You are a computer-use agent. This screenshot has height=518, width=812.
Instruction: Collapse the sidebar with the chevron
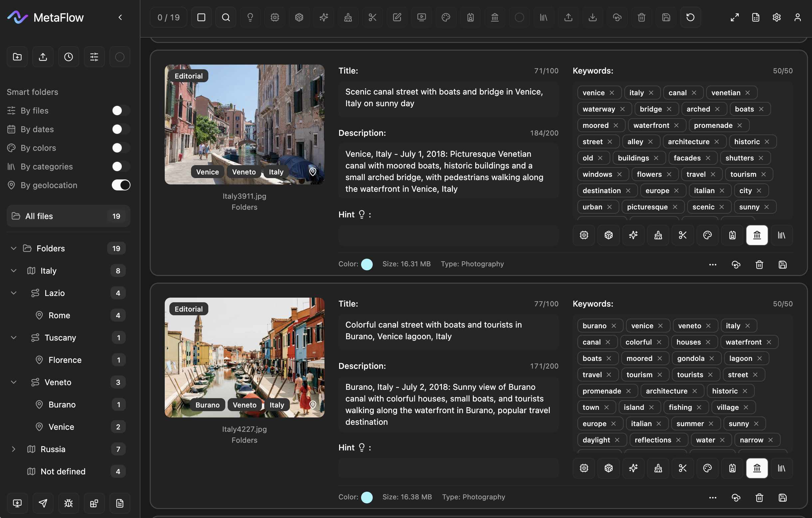(120, 17)
